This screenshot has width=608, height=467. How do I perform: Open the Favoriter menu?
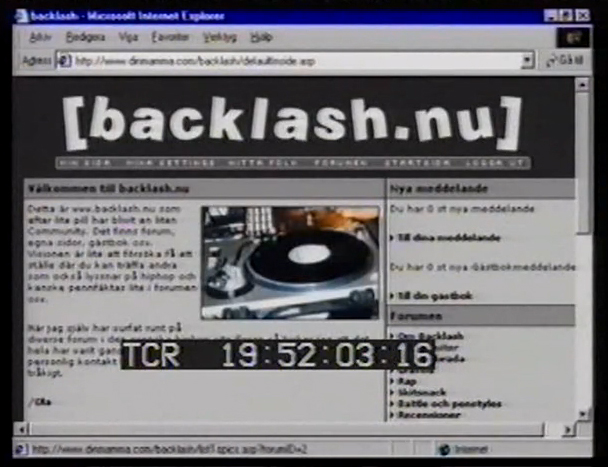pos(170,37)
